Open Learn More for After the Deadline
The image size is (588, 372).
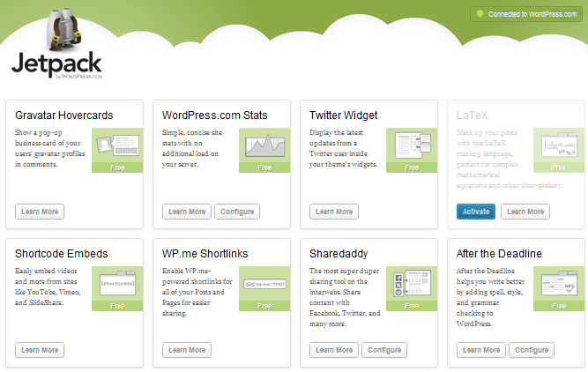click(481, 350)
